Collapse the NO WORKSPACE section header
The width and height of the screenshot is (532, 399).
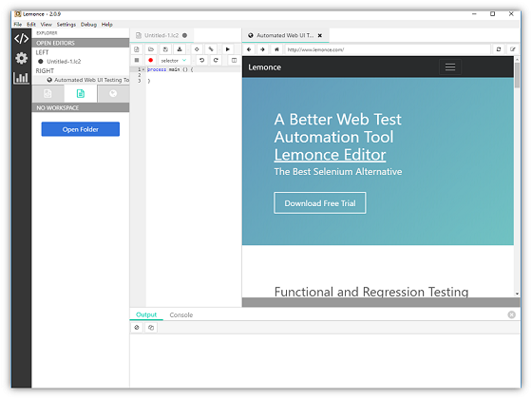coord(81,108)
